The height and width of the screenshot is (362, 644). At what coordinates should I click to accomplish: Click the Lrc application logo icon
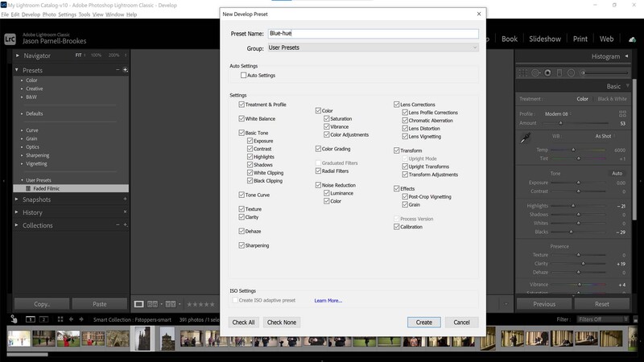[x=10, y=39]
